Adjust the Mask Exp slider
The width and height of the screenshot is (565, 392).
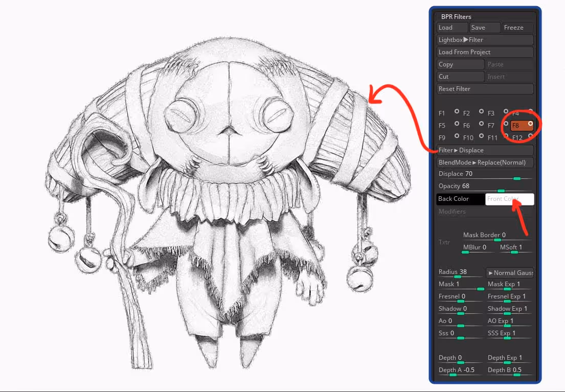pyautogui.click(x=510, y=285)
